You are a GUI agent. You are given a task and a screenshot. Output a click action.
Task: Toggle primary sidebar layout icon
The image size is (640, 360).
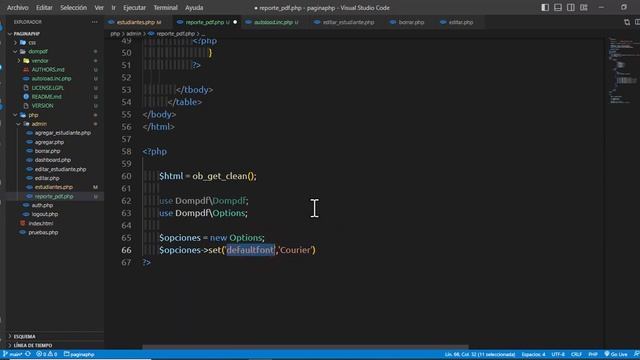pyautogui.click(x=545, y=7)
